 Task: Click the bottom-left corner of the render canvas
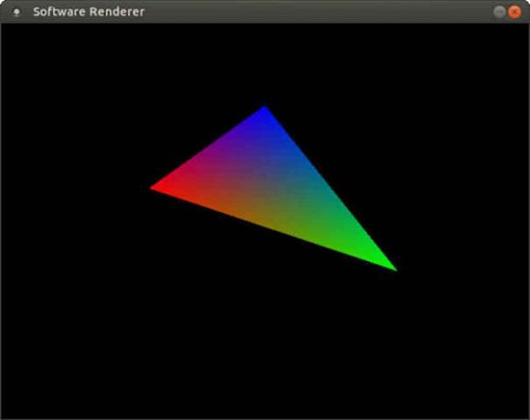[x=3, y=416]
